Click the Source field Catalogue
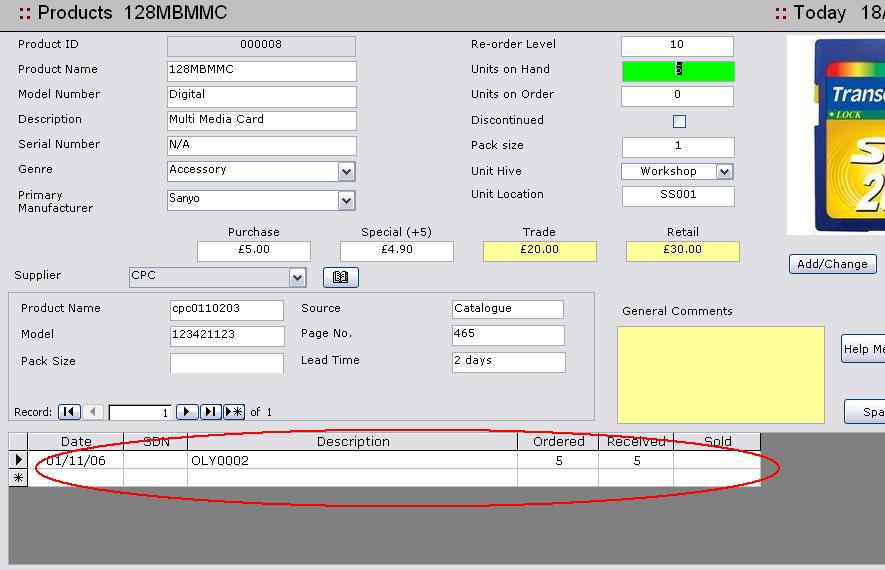 tap(508, 309)
